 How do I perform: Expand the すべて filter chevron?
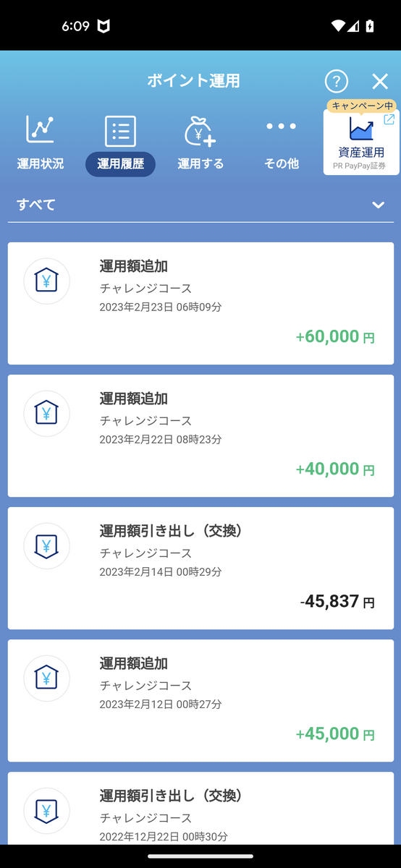point(378,205)
